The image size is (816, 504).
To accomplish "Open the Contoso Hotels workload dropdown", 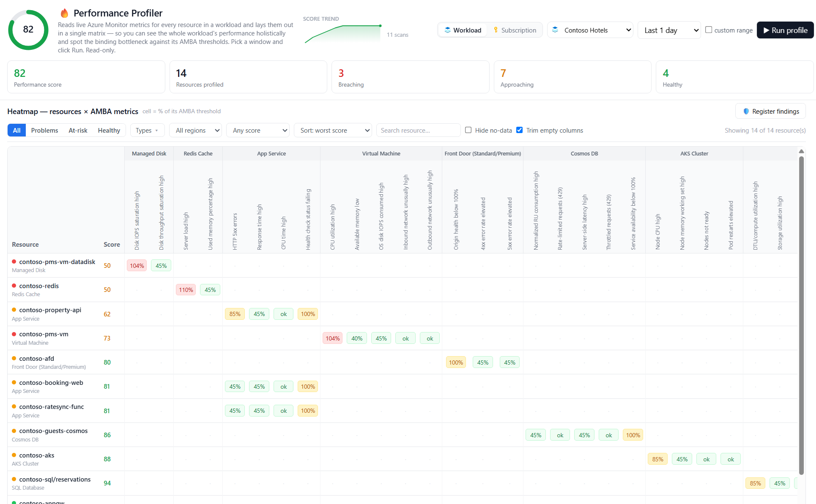I will click(590, 30).
